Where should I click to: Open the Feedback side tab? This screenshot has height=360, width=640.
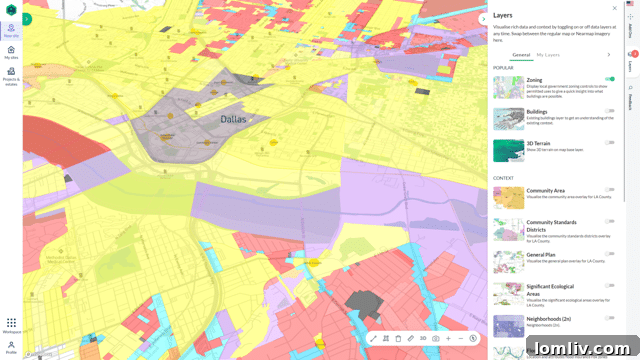[x=630, y=98]
